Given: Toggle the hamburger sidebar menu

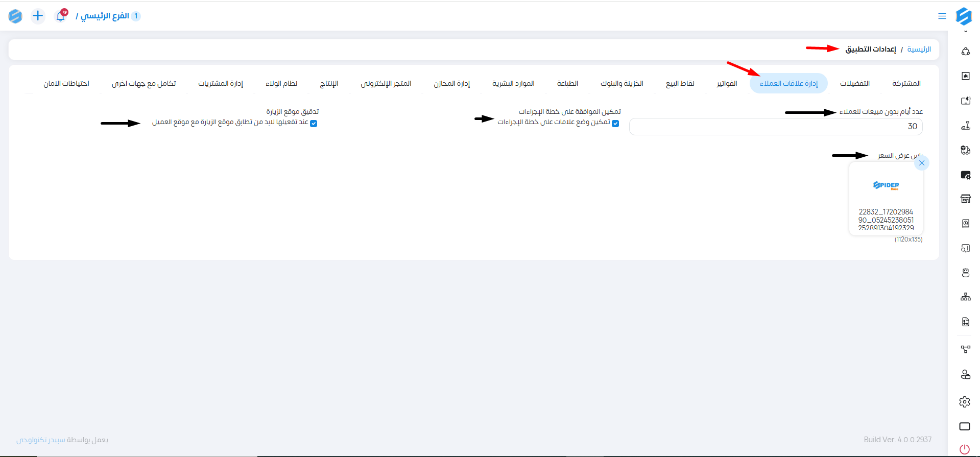Looking at the screenshot, I should (942, 16).
